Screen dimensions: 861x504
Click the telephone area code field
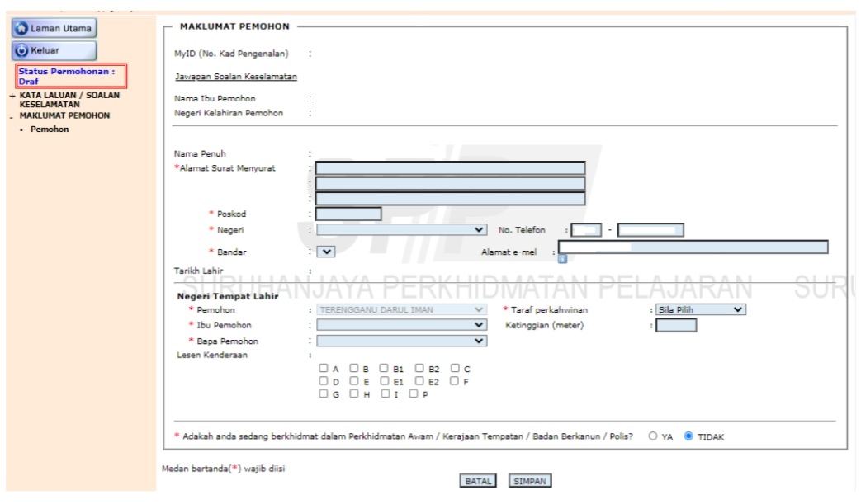pyautogui.click(x=586, y=230)
